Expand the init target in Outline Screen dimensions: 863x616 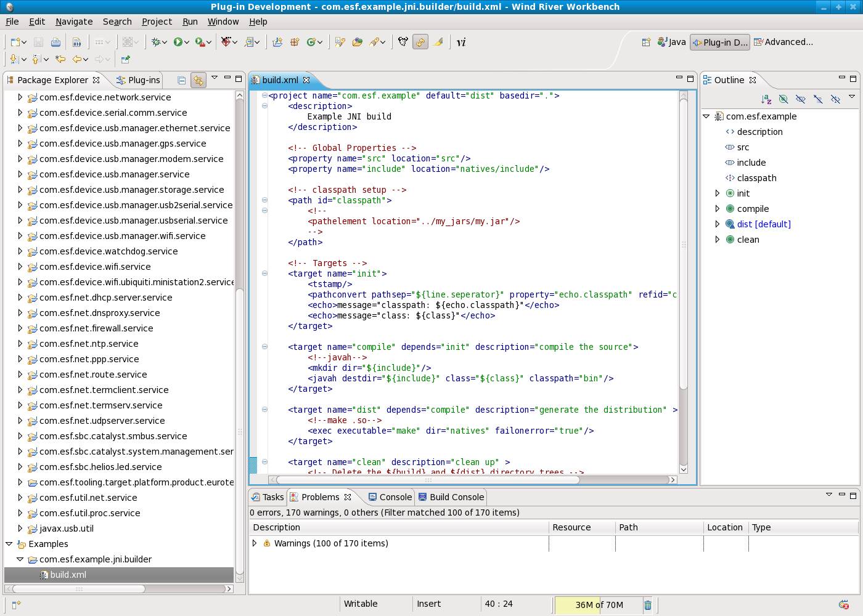coord(718,193)
